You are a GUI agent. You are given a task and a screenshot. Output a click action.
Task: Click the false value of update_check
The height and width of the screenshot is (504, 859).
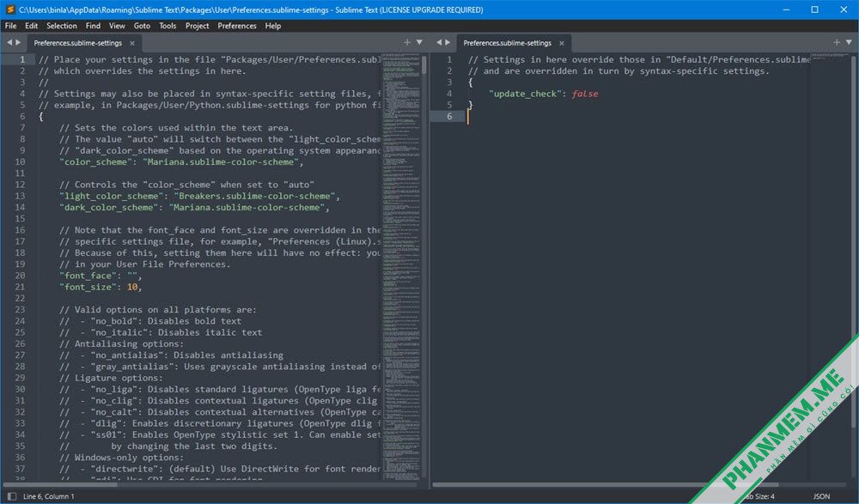click(584, 94)
